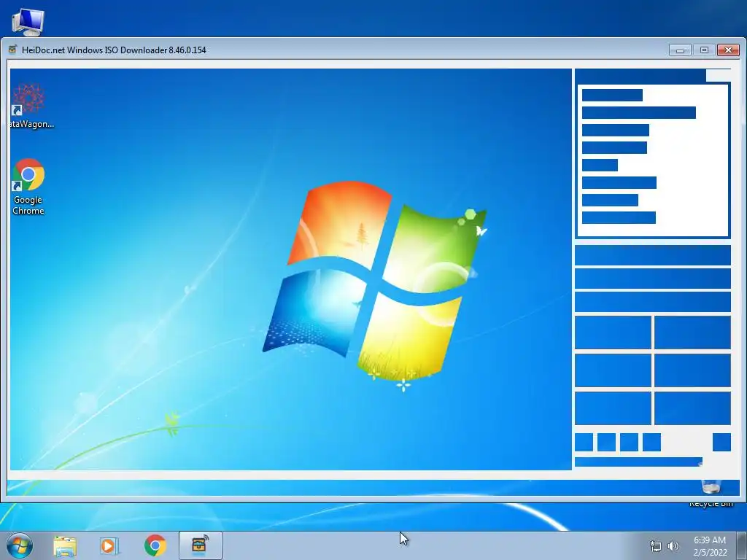
Task: Open the Windows Start menu orb
Action: pyautogui.click(x=20, y=545)
